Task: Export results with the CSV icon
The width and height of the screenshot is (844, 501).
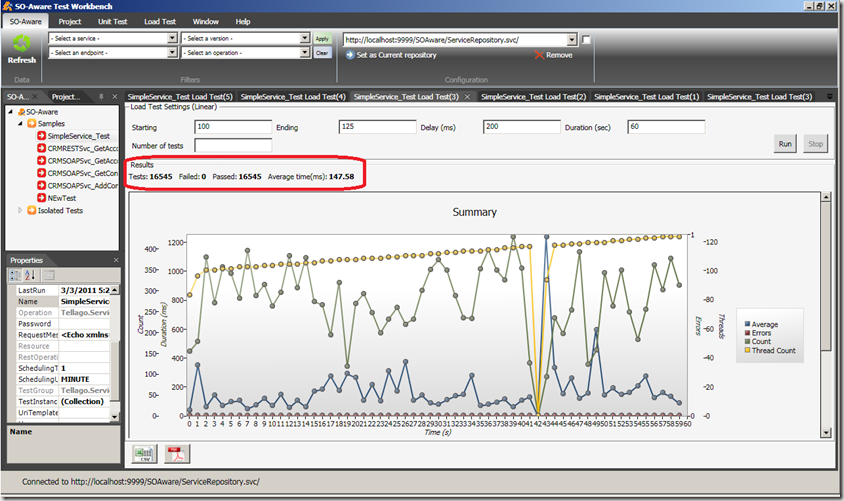Action: click(145, 454)
